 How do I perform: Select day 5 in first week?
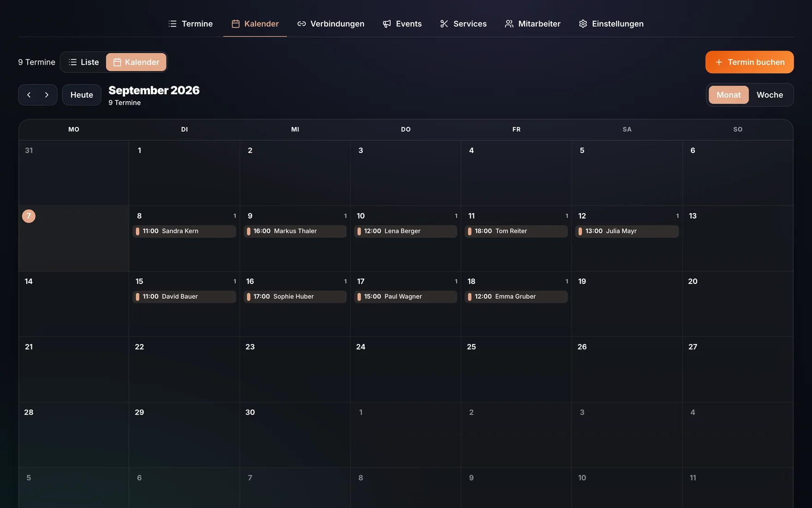click(x=627, y=173)
